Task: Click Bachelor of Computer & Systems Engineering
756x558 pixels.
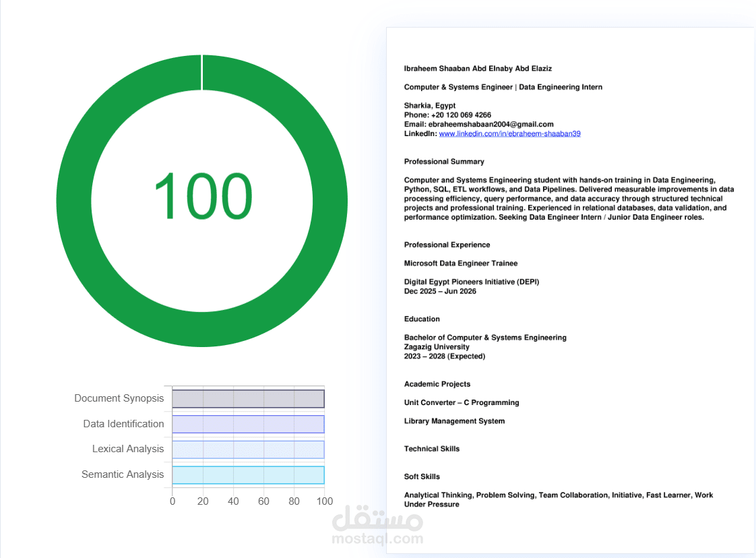Action: click(485, 338)
